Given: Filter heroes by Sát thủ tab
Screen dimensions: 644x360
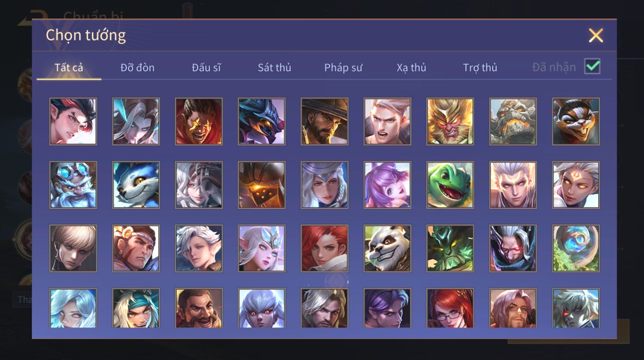Looking at the screenshot, I should pos(274,68).
